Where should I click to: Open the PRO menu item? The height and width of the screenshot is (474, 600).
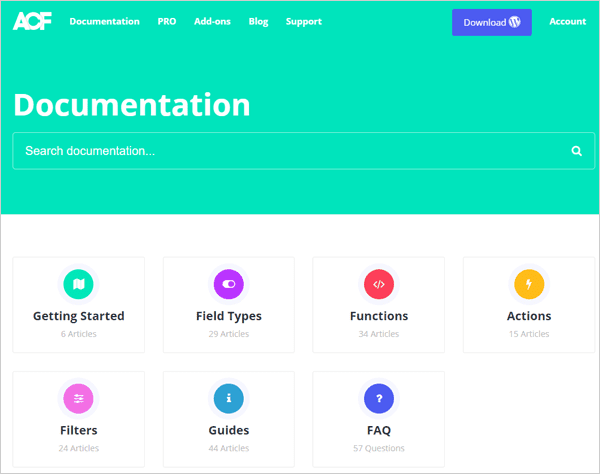[x=167, y=21]
